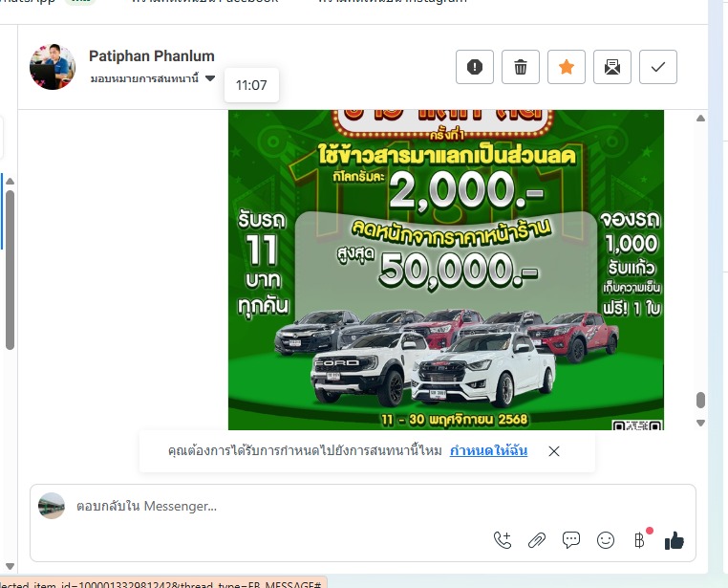Mark conversation done with checkmark button
Screen dimensions: 728x588
pyautogui.click(x=658, y=67)
